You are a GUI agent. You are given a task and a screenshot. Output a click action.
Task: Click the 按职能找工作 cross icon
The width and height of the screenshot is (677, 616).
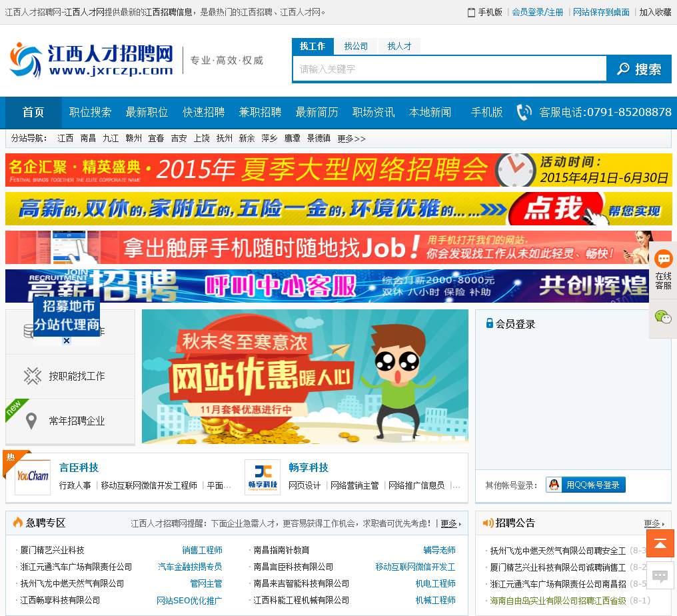32,376
